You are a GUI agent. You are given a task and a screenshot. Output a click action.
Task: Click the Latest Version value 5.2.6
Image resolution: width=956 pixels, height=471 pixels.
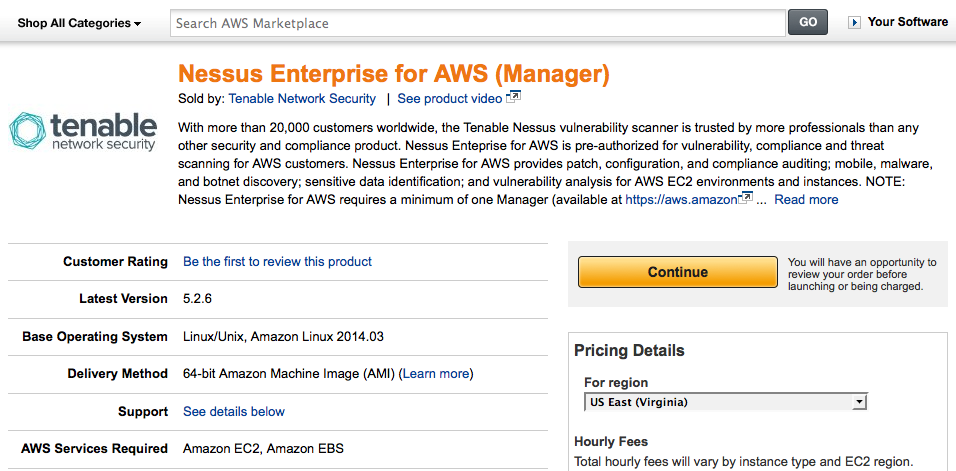pyautogui.click(x=198, y=299)
